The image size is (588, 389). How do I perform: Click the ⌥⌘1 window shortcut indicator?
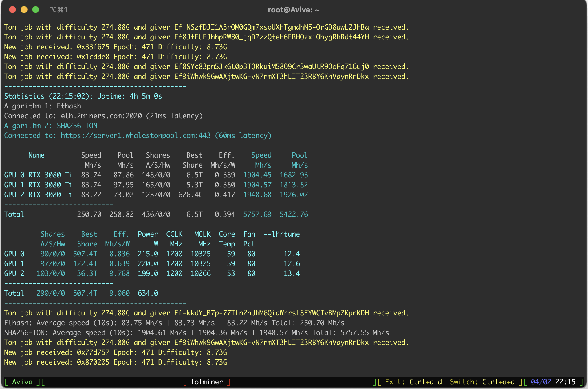point(59,10)
